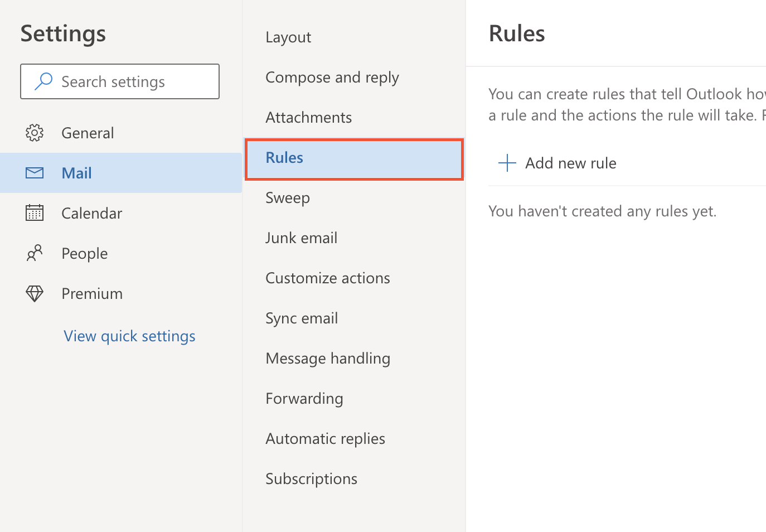Open the Sweep settings page
The width and height of the screenshot is (766, 532).
pyautogui.click(x=288, y=197)
